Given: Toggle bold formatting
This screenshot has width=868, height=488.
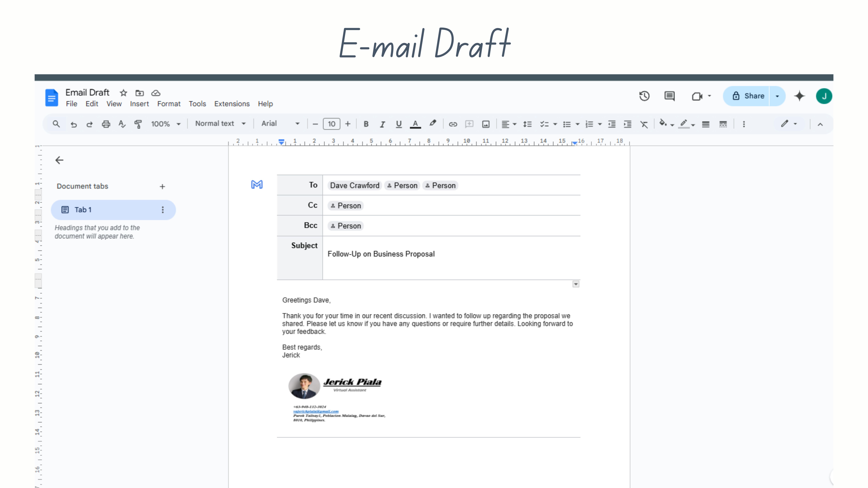Looking at the screenshot, I should (366, 124).
